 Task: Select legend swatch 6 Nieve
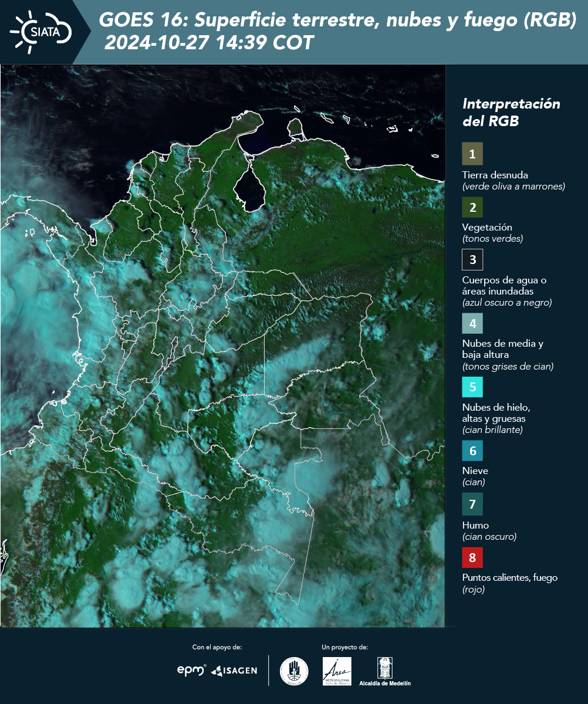point(472,451)
